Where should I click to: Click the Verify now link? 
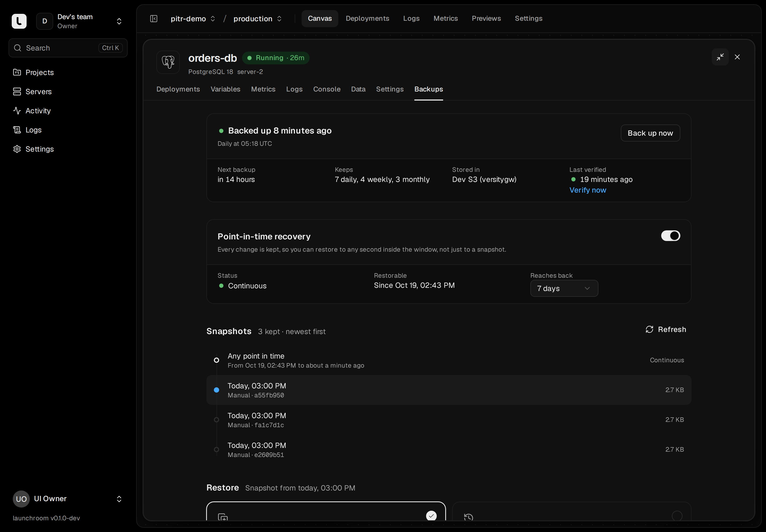tap(587, 190)
